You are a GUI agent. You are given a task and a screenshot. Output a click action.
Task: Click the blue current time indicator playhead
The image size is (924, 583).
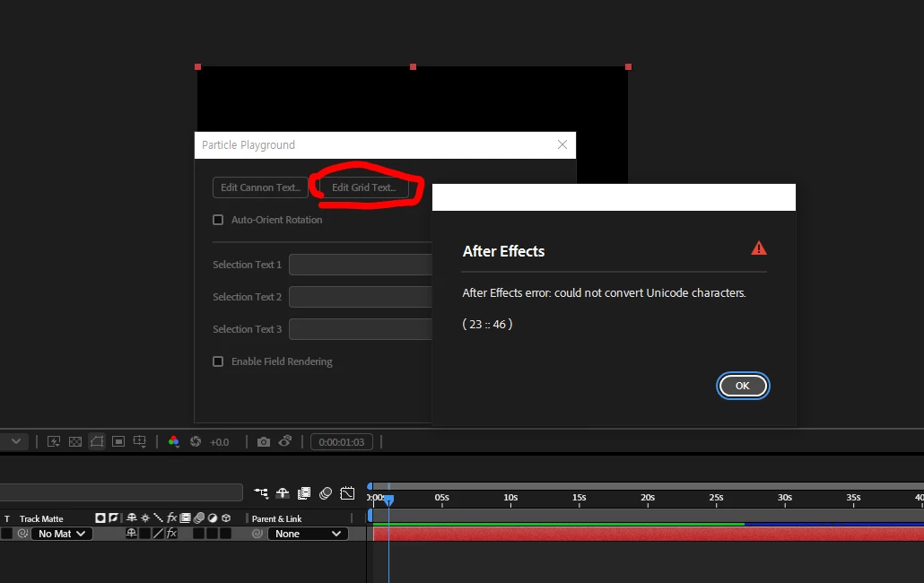[x=389, y=500]
